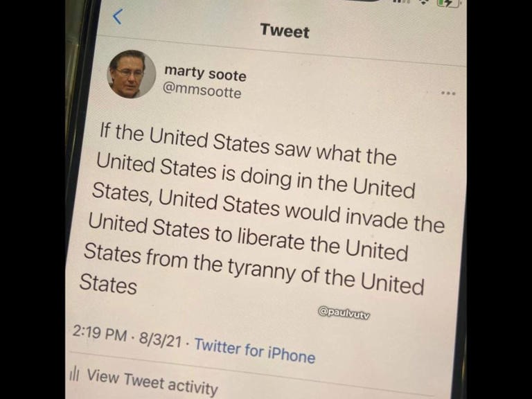Go back using the blue chevron arrow

[117, 17]
